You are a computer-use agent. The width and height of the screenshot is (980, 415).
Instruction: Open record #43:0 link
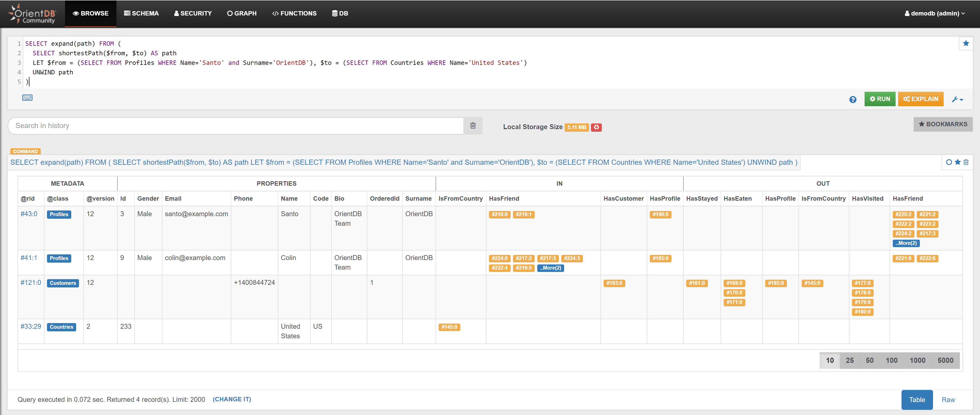click(x=29, y=214)
